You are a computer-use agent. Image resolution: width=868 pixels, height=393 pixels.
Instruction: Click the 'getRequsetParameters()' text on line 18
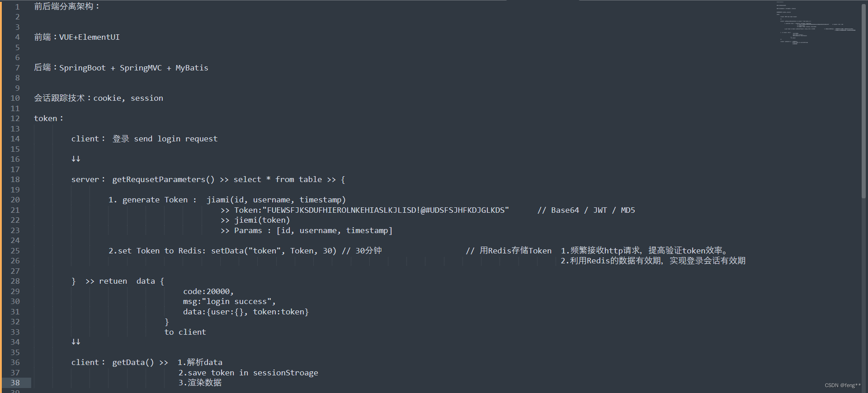pos(163,179)
